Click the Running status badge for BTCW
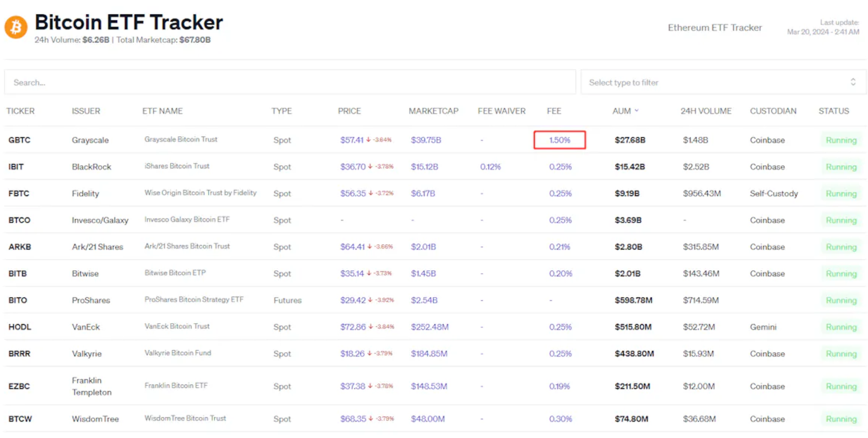Image resolution: width=868 pixels, height=438 pixels. pyautogui.click(x=840, y=419)
